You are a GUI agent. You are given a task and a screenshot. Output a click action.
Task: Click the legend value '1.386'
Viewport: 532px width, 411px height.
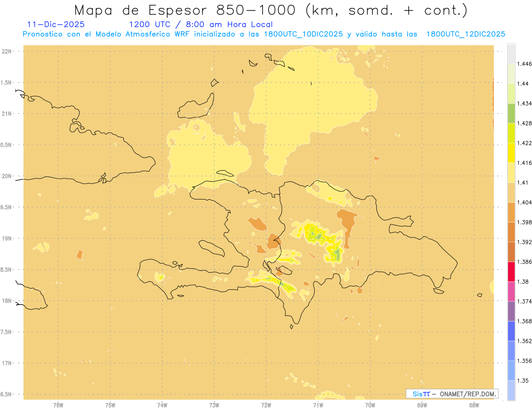(x=525, y=262)
